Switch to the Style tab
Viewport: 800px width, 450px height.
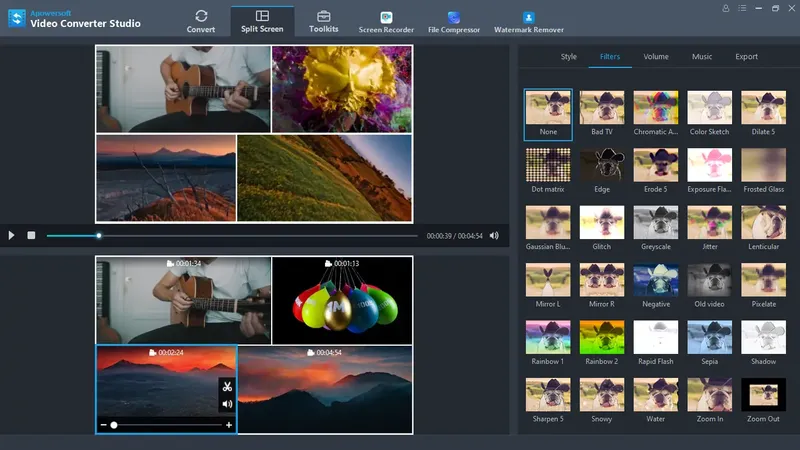(x=568, y=57)
